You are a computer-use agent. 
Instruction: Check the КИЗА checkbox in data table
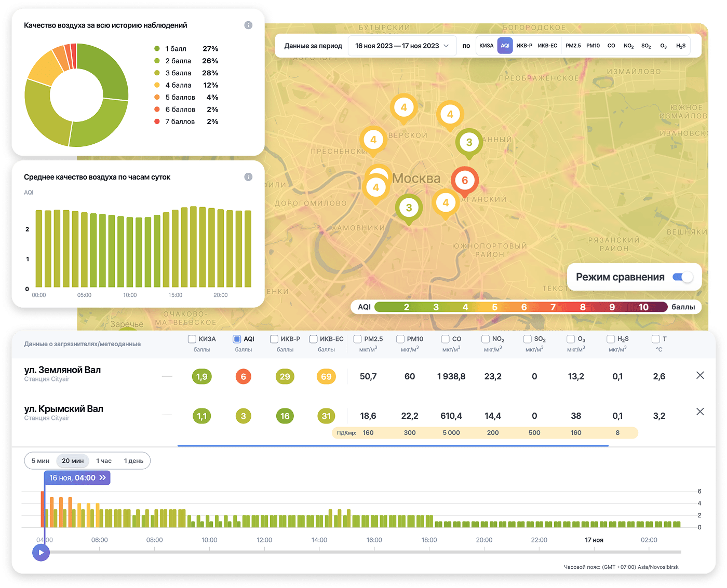192,339
